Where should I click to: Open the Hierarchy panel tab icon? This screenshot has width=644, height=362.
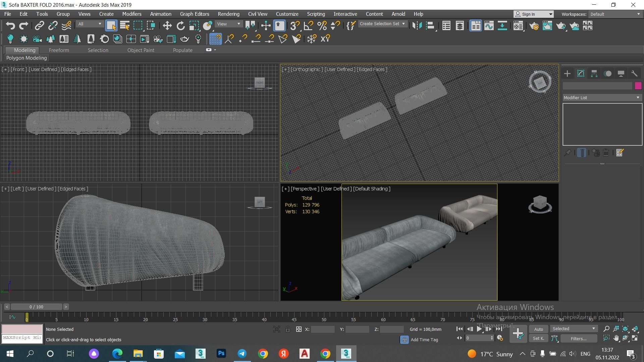[594, 74]
